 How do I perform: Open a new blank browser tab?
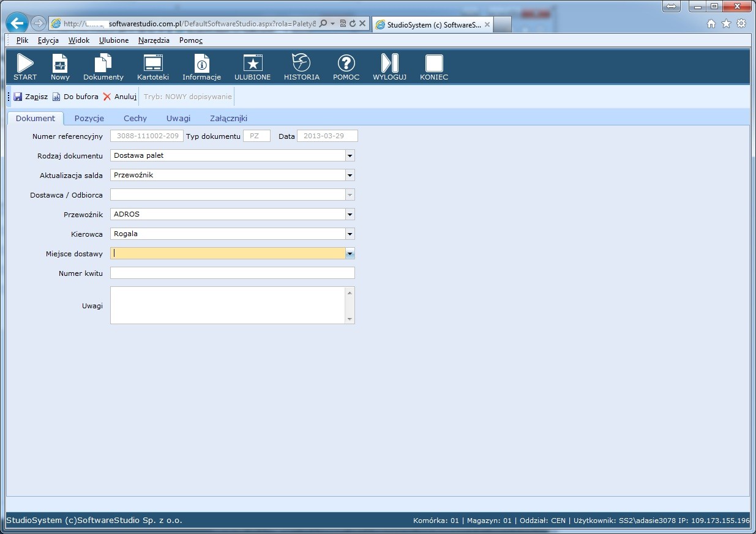pos(503,24)
